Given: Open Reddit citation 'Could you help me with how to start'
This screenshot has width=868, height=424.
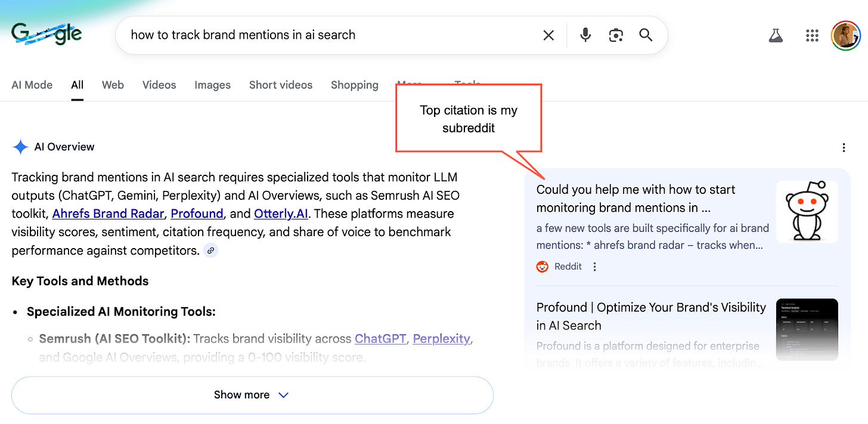Looking at the screenshot, I should 635,199.
